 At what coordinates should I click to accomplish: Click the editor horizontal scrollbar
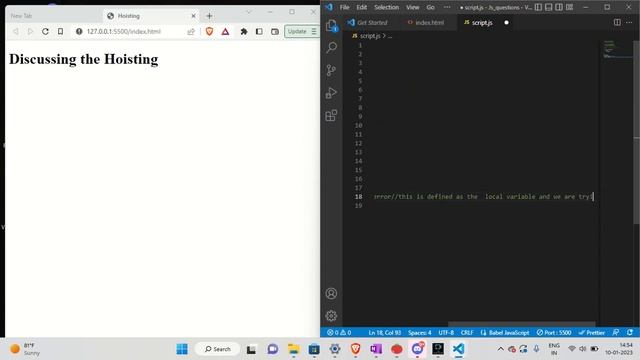[x=522, y=324]
